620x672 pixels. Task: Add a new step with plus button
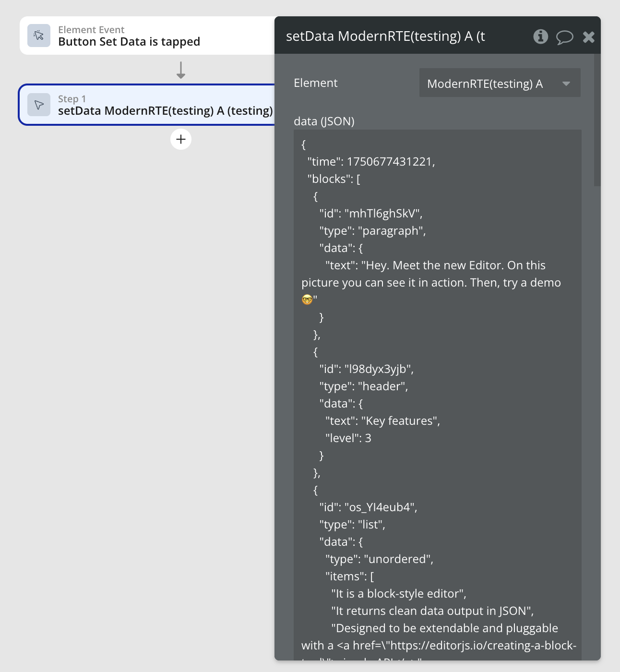(181, 139)
